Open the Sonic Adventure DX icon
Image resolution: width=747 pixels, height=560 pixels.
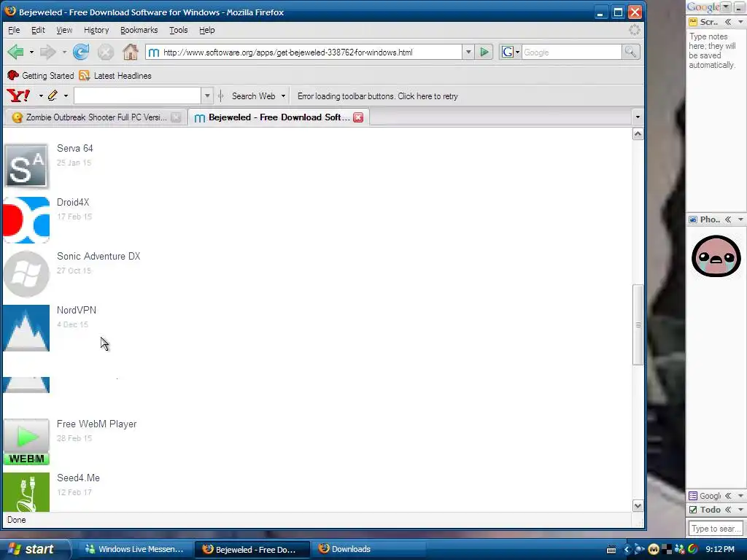(x=26, y=274)
